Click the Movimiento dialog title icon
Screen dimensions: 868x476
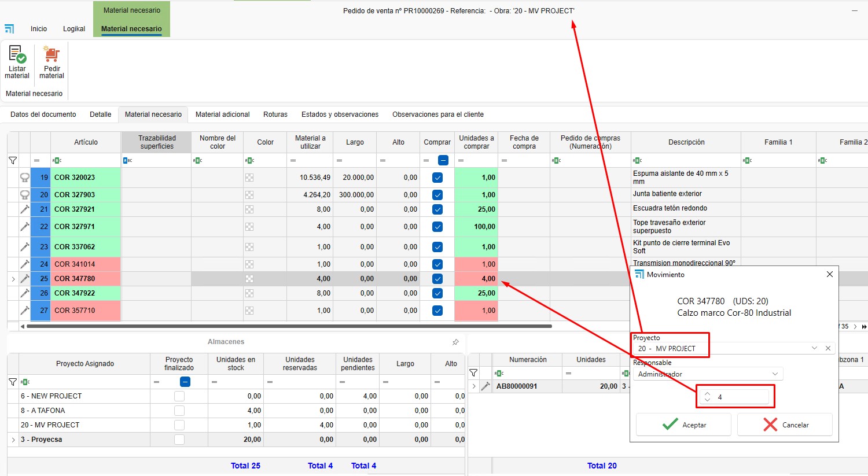(x=639, y=274)
